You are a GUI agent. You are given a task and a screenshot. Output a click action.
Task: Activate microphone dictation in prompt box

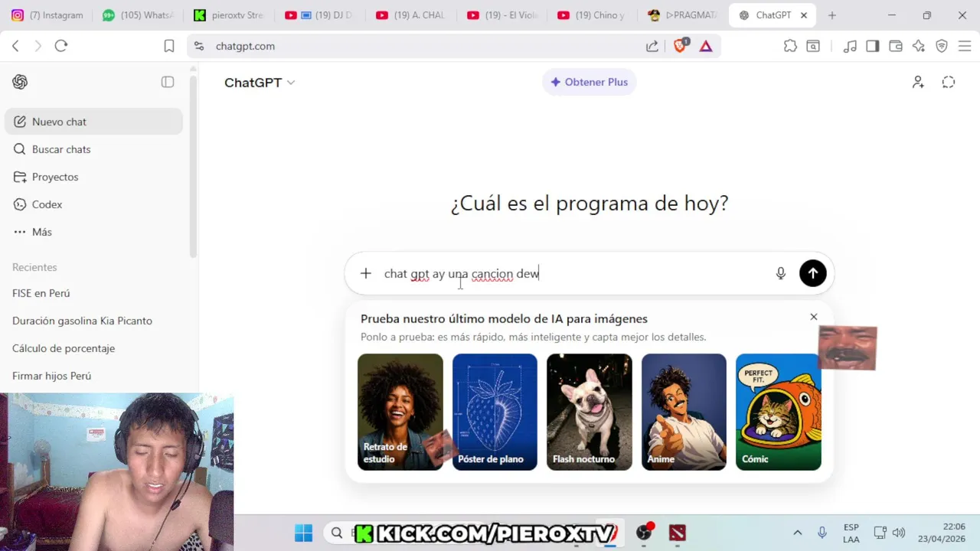(x=781, y=273)
